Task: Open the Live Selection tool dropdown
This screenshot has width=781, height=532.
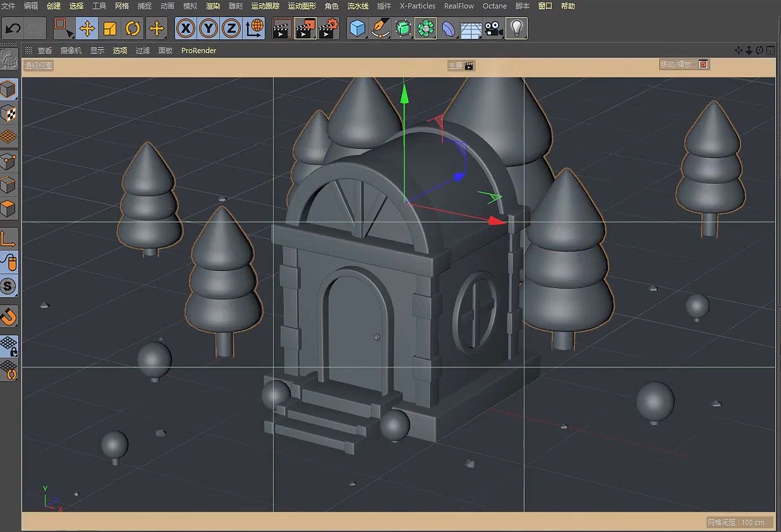Action: pos(63,28)
